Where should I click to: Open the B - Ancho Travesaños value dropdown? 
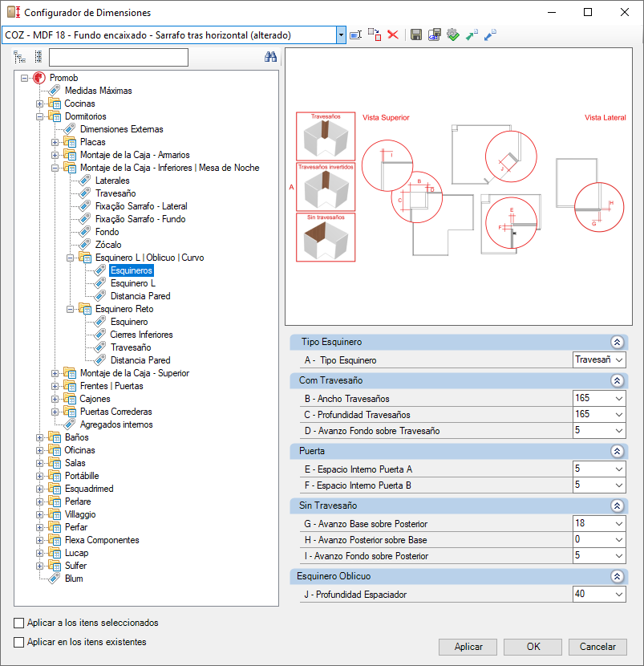[619, 399]
